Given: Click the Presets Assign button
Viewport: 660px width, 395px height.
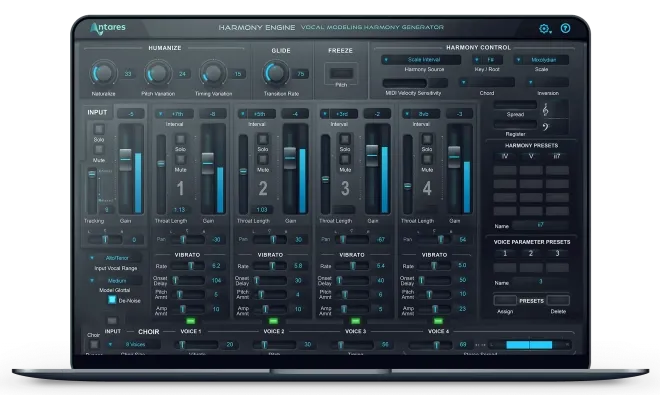Looking at the screenshot, I should tap(505, 300).
